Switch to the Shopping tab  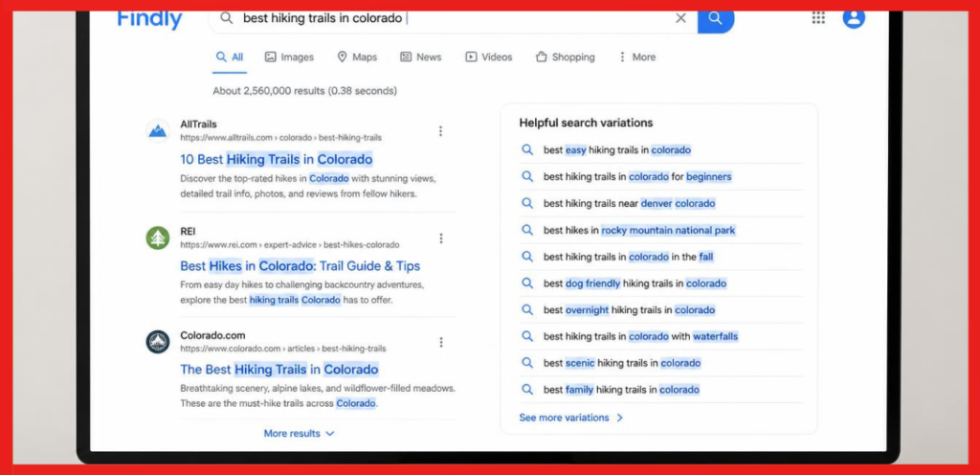[x=565, y=57]
